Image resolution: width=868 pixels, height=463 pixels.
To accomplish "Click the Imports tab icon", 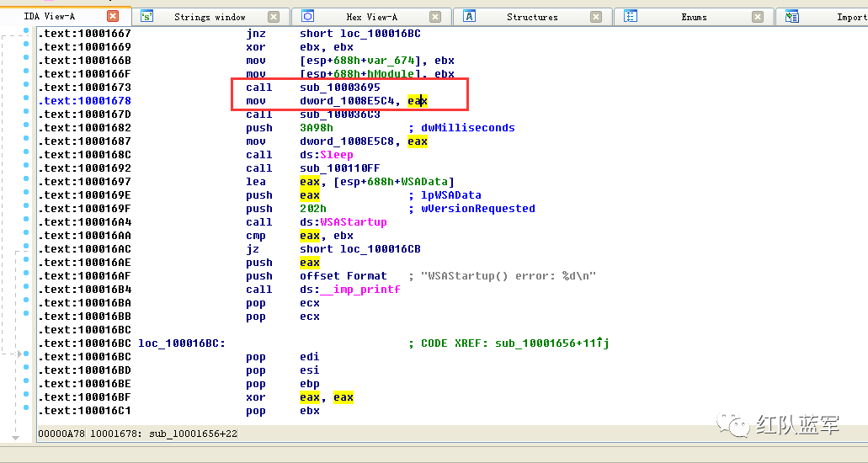I will click(x=792, y=17).
